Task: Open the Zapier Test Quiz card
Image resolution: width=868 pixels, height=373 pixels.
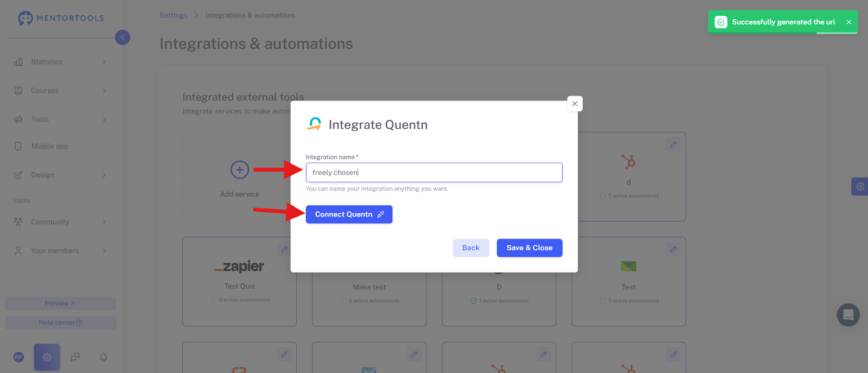Action: click(239, 282)
